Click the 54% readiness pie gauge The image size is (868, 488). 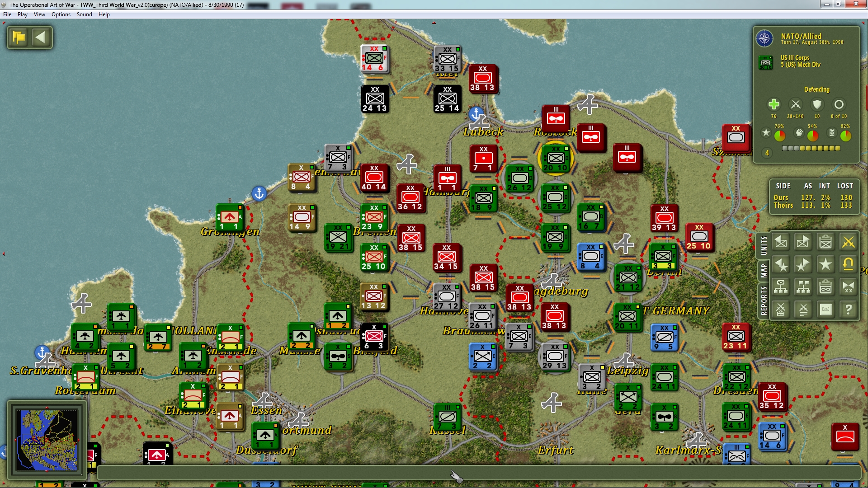pyautogui.click(x=813, y=136)
